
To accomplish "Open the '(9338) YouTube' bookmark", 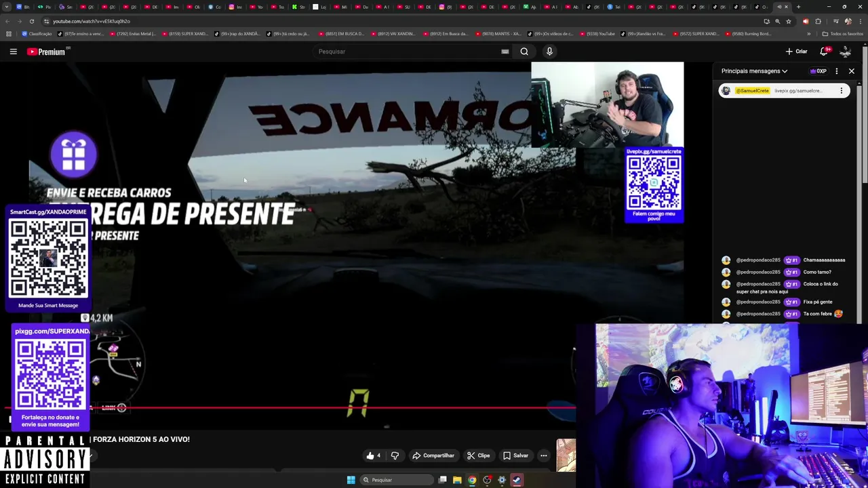I will 597,34.
